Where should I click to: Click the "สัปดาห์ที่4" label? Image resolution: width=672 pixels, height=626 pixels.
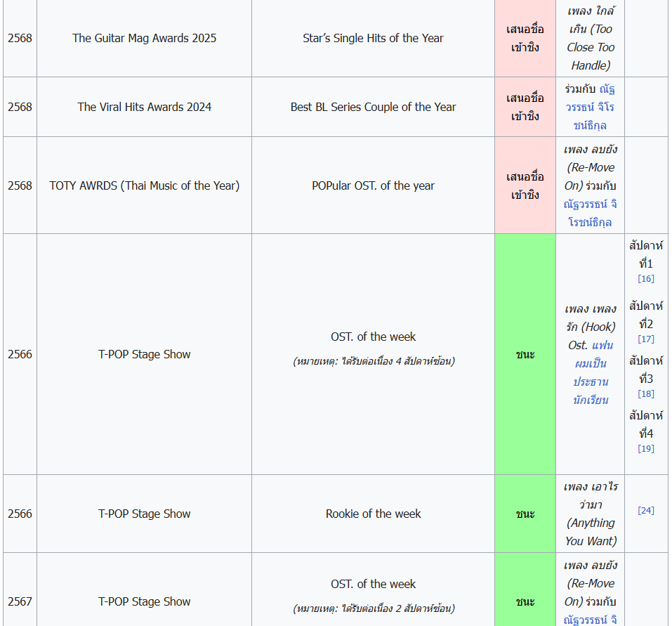click(x=646, y=424)
